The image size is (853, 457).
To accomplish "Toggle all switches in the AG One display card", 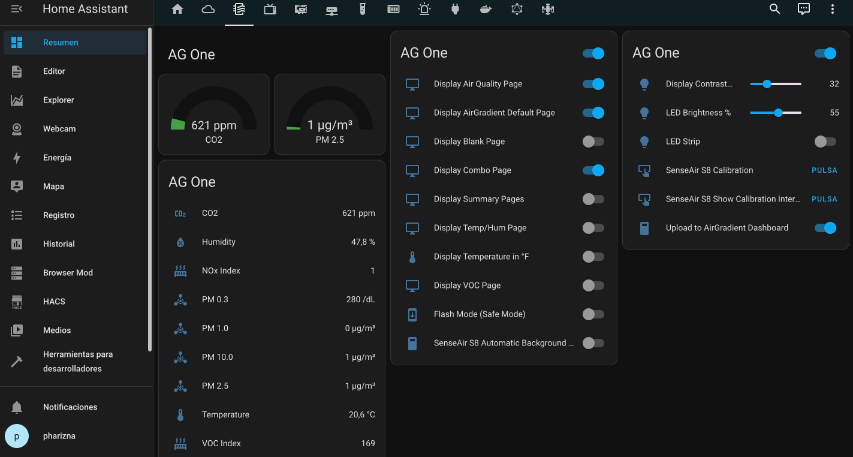I will [x=593, y=53].
